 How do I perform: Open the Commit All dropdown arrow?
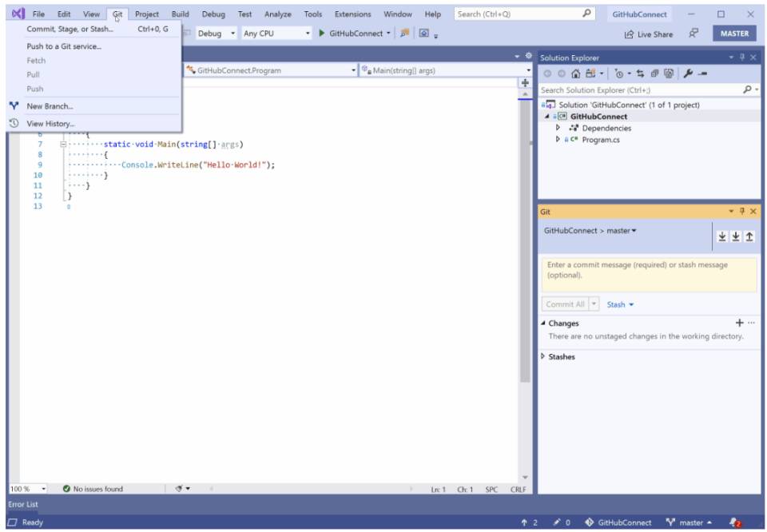coord(594,304)
